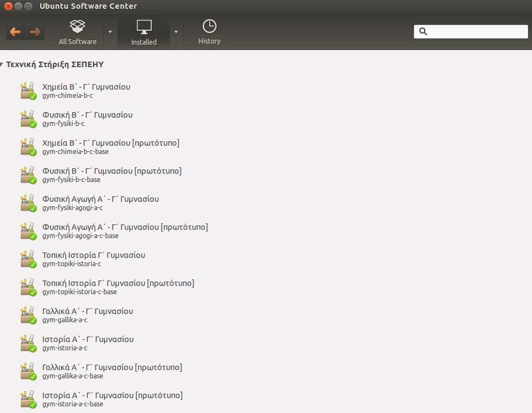Click the magnifier icon in search box
The width and height of the screenshot is (532, 413).
(423, 31)
